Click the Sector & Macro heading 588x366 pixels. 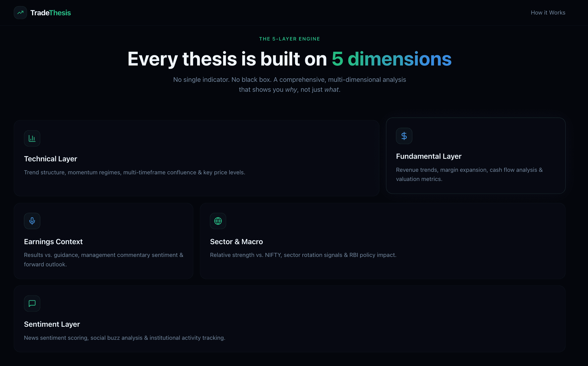coord(236,241)
